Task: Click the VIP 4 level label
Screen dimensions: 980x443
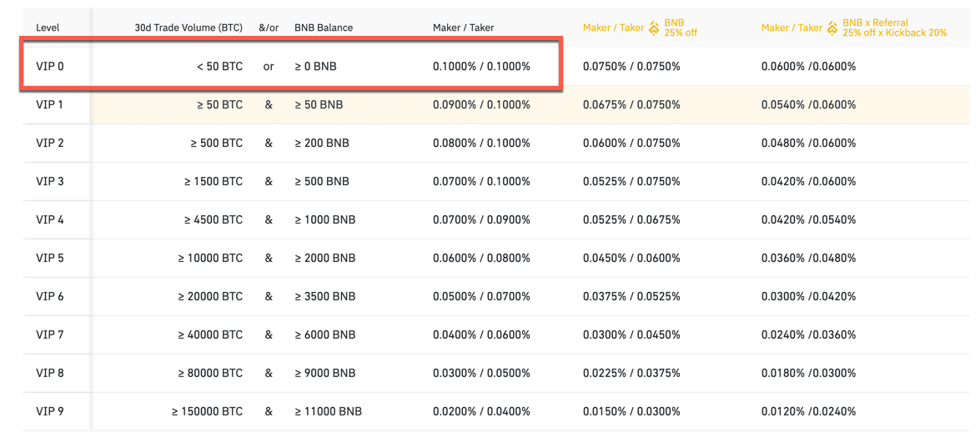Action: pyautogui.click(x=50, y=219)
